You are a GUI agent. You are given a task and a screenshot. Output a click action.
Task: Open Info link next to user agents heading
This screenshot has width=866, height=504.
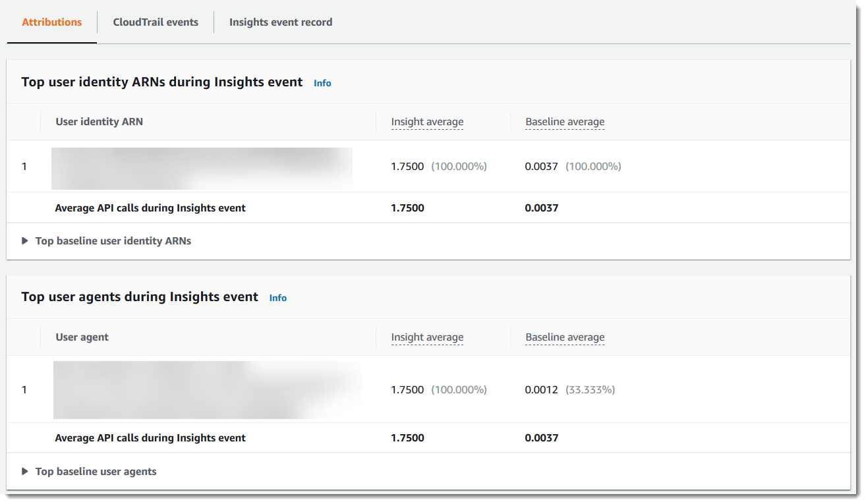click(x=277, y=298)
